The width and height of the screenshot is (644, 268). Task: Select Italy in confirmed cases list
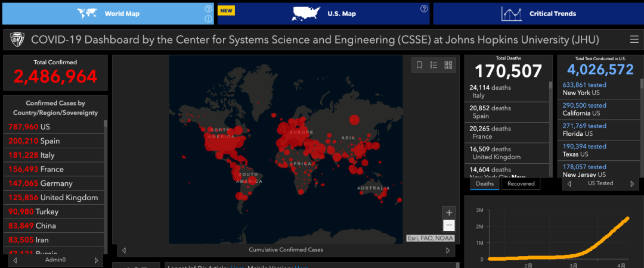(x=54, y=155)
